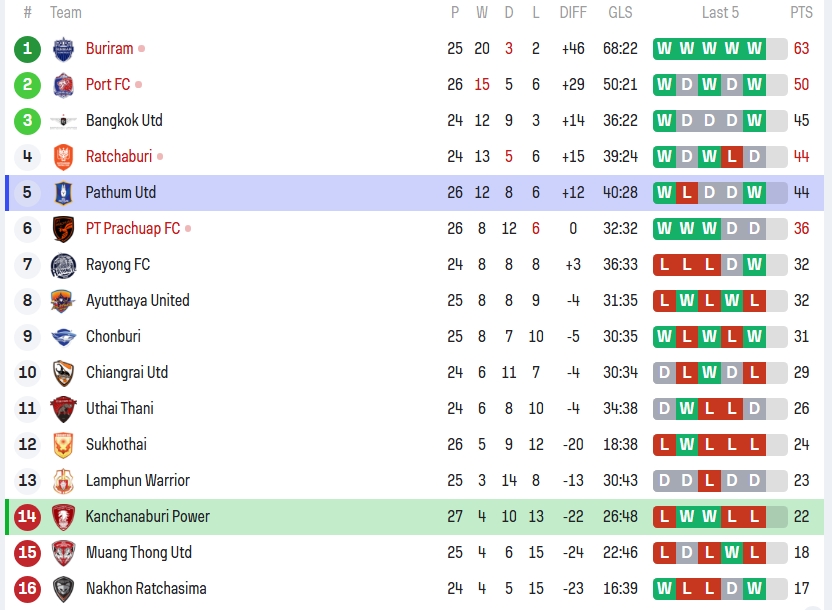Sort table by PTS column header

[x=801, y=13]
